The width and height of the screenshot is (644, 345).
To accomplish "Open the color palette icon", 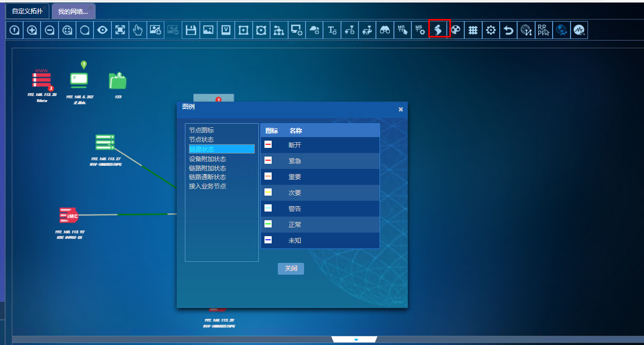I will 456,30.
